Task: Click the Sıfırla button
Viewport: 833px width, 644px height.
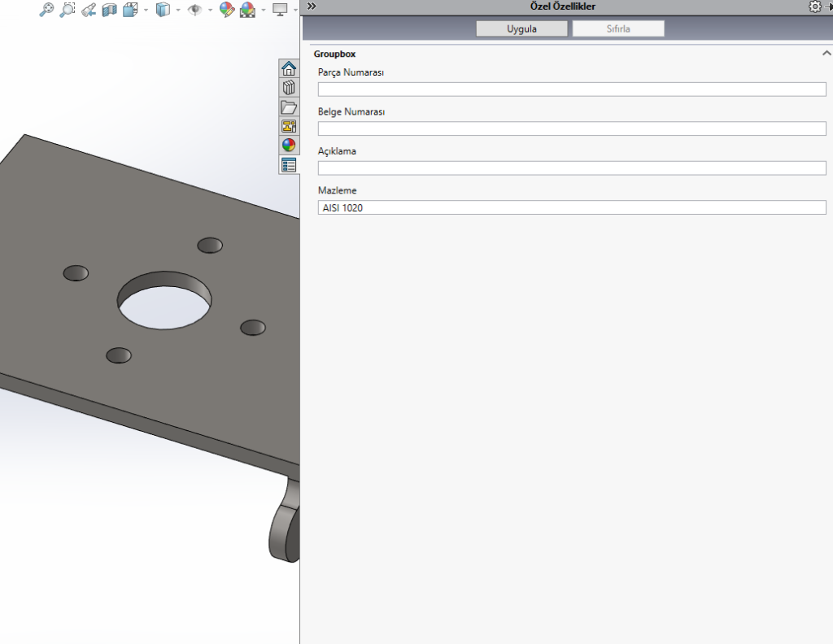Action: 618,28
